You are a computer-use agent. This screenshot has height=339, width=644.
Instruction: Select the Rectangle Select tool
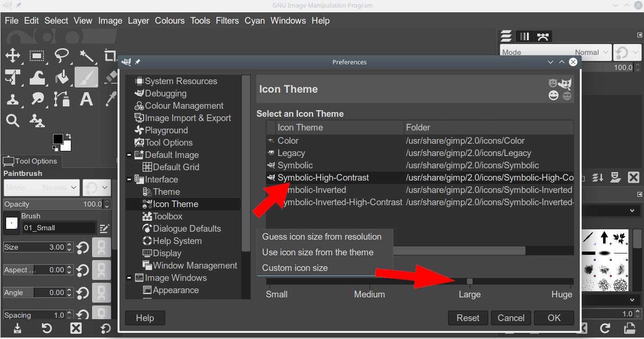(x=37, y=56)
